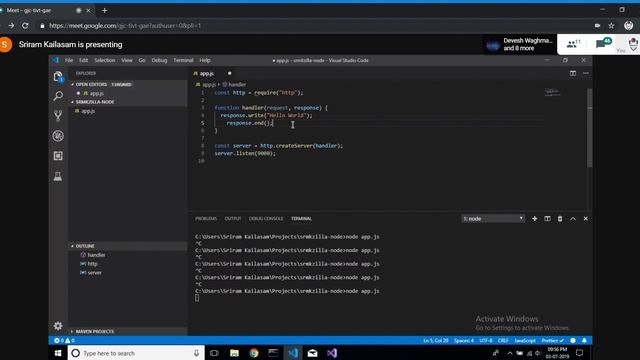The height and width of the screenshot is (360, 640).
Task: Open the Debug menu
Action: click(x=159, y=60)
